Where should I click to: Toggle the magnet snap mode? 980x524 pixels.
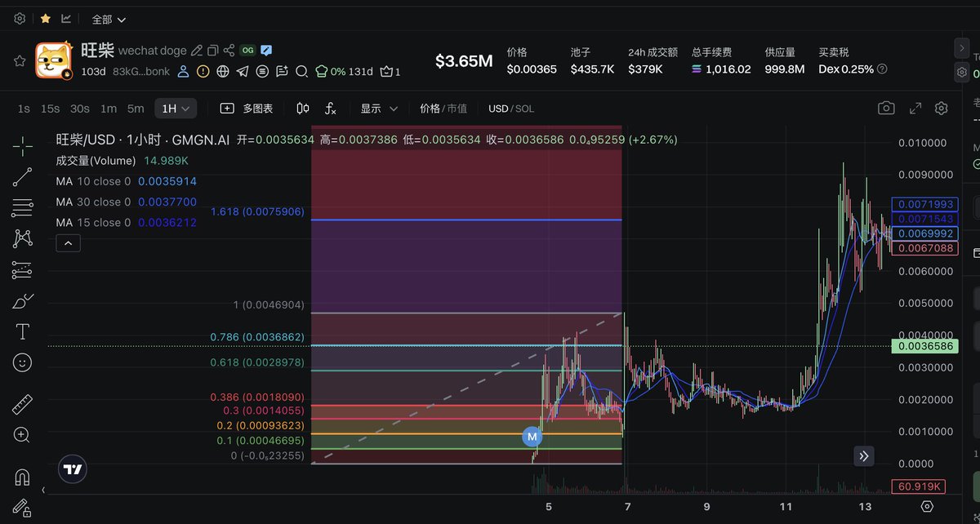[x=23, y=477]
